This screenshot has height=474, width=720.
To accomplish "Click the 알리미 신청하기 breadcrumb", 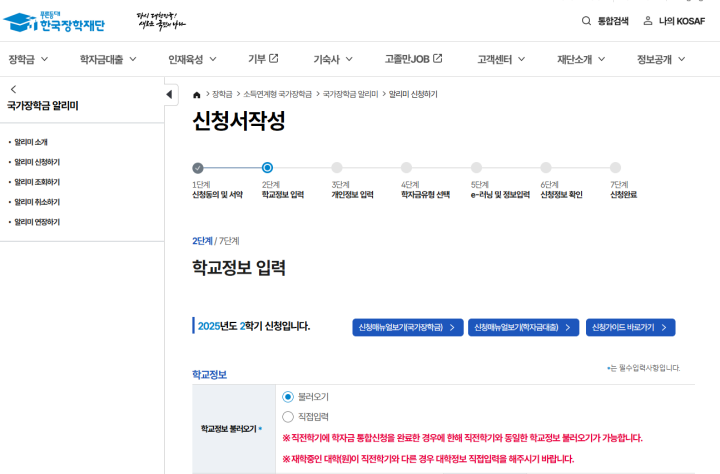I will point(413,94).
